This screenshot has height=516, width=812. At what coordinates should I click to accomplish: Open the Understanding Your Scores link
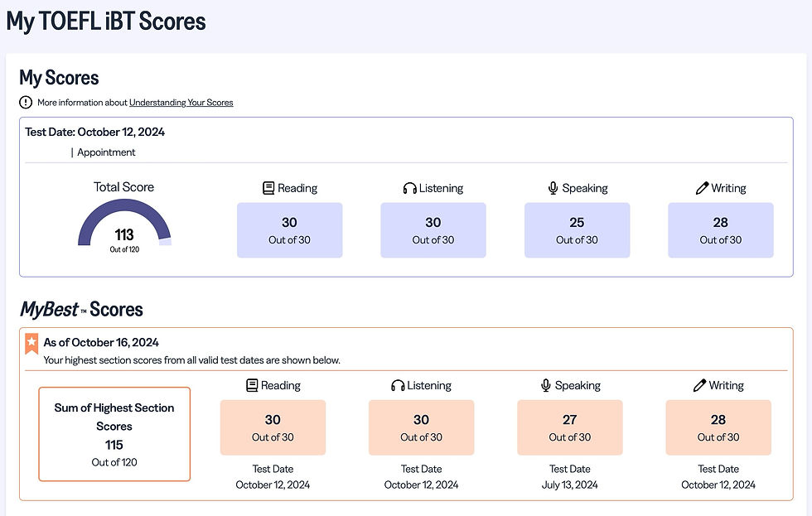(x=181, y=103)
